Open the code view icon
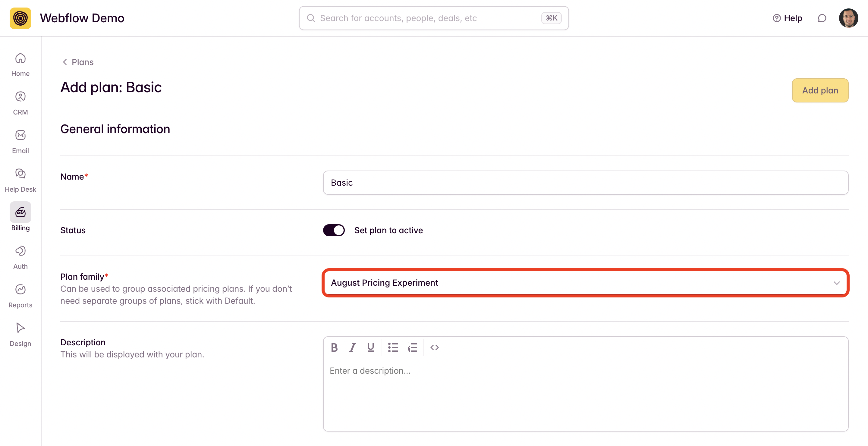The image size is (868, 446). pyautogui.click(x=434, y=347)
